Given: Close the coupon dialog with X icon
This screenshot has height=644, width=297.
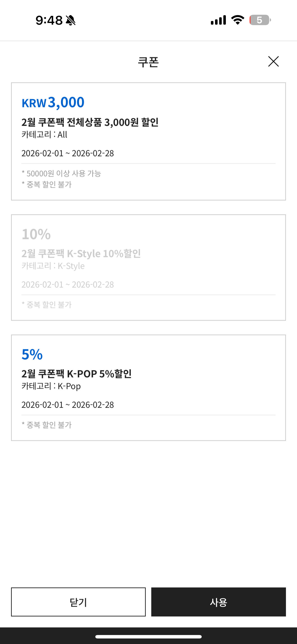Looking at the screenshot, I should [273, 61].
